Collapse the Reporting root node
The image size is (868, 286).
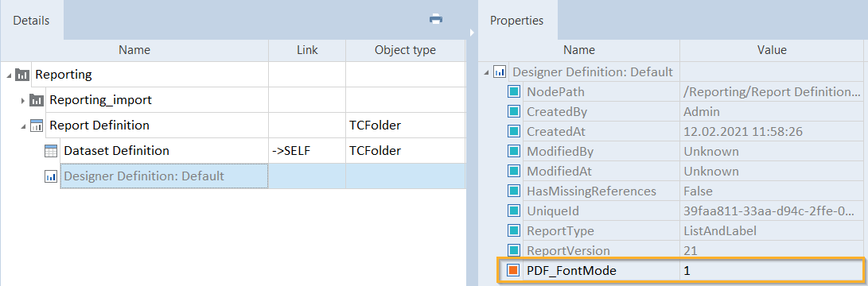10,75
